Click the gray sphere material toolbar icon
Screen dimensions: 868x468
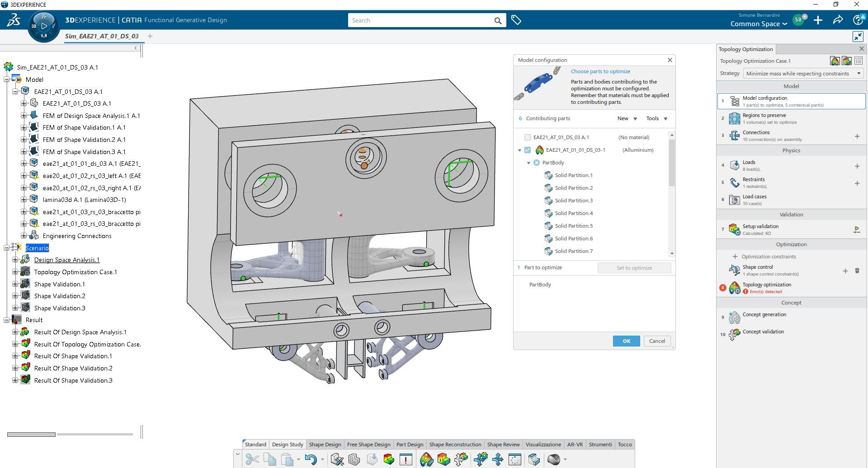coord(554,459)
